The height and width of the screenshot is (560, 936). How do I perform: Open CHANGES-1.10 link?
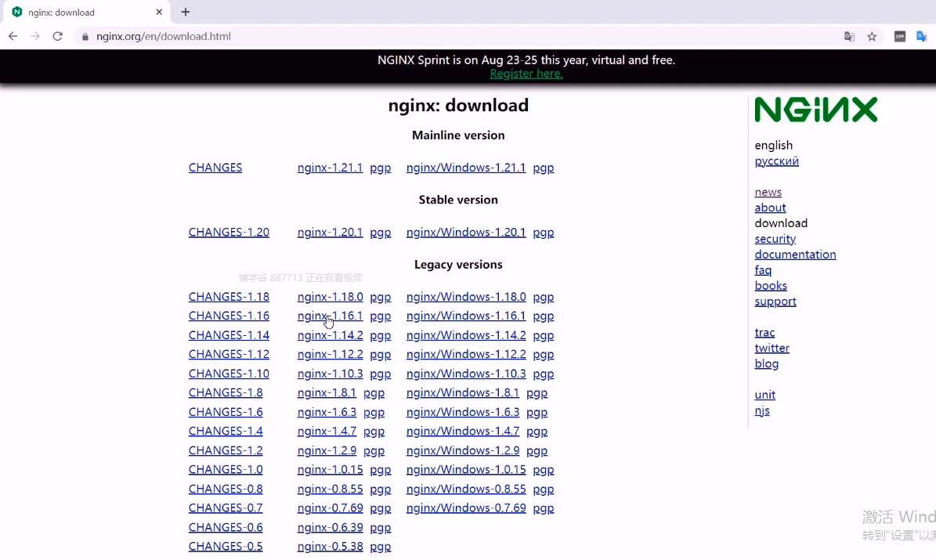pos(229,374)
